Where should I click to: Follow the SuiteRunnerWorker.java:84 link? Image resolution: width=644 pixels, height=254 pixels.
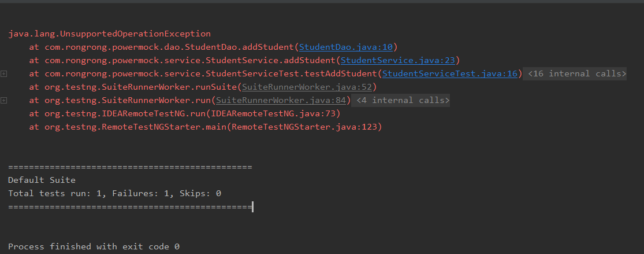[281, 100]
